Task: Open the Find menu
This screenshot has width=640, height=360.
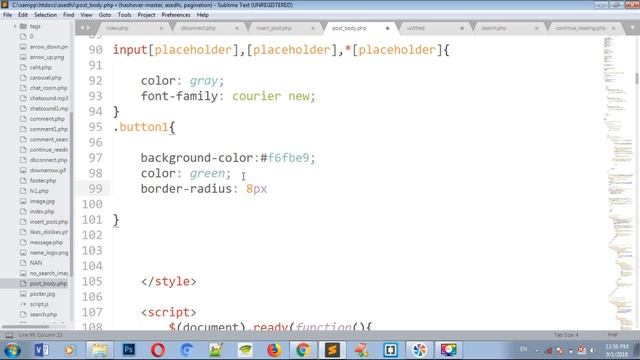Action: 69,15
